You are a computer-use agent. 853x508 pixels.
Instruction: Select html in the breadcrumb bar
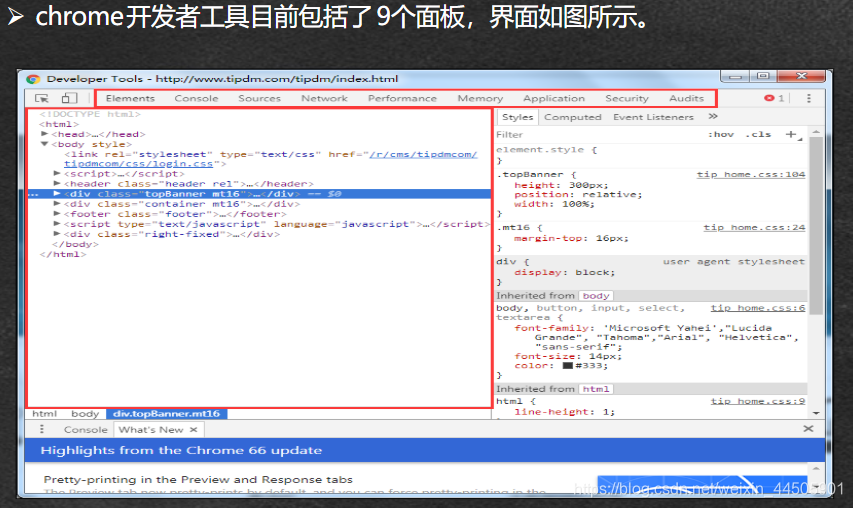point(44,414)
